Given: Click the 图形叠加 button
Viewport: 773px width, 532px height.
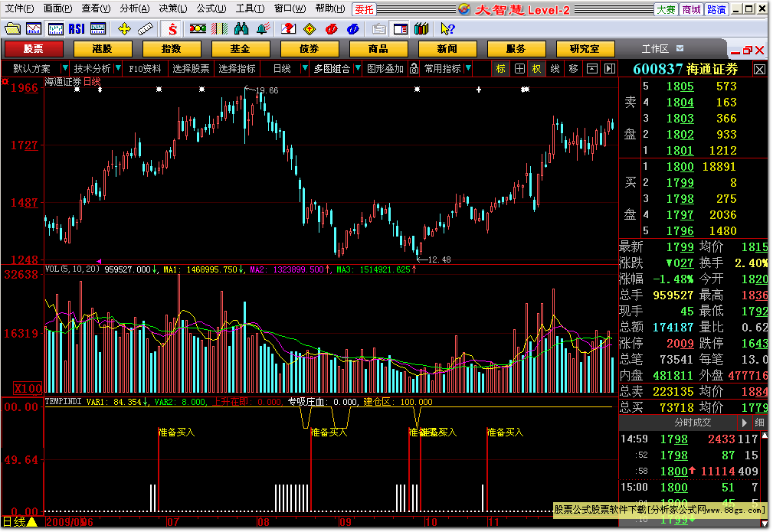Looking at the screenshot, I should click(x=385, y=68).
